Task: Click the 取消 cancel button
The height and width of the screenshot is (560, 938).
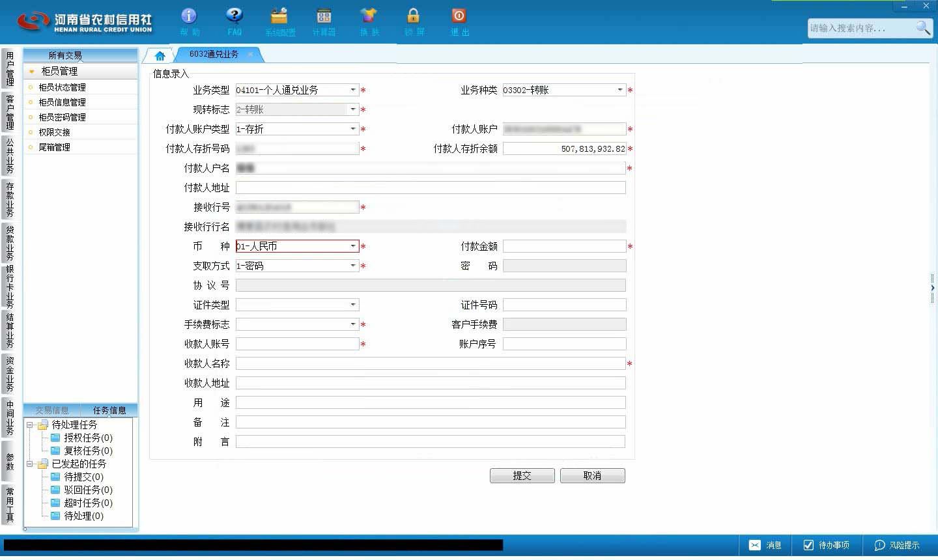Action: tap(592, 475)
